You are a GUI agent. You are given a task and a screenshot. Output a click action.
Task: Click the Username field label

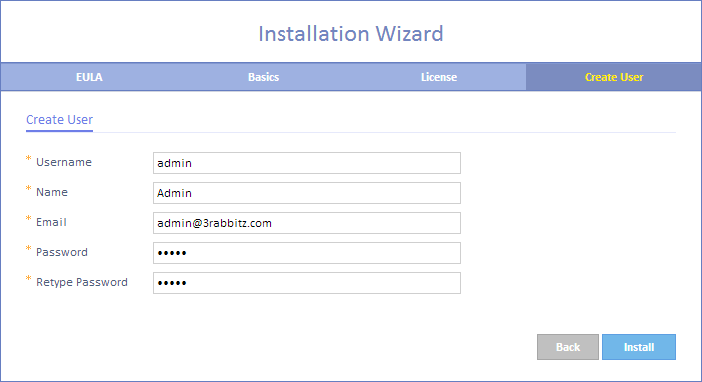(64, 162)
